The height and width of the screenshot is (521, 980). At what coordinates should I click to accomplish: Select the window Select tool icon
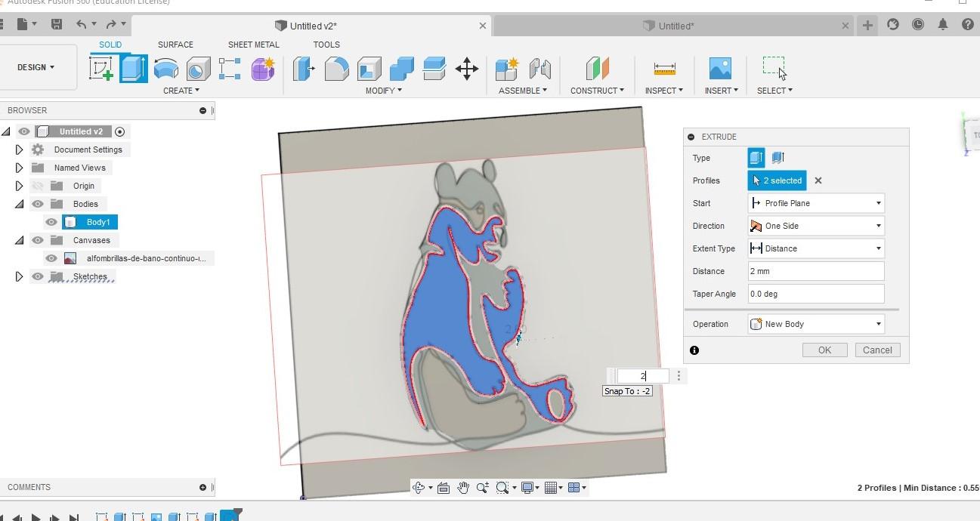[x=774, y=68]
